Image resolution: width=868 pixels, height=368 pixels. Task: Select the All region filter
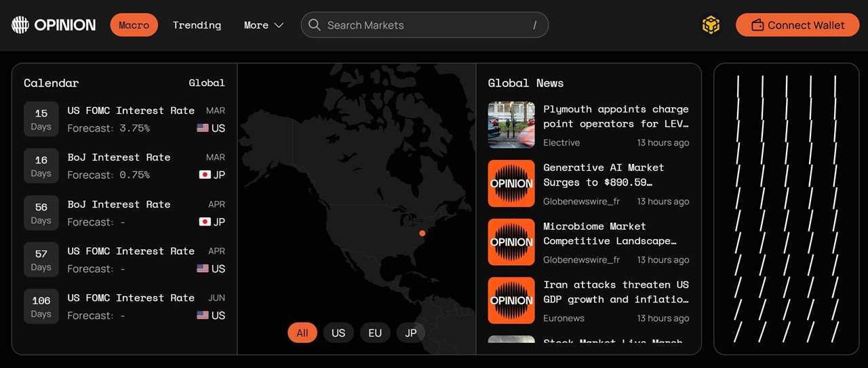pos(302,333)
